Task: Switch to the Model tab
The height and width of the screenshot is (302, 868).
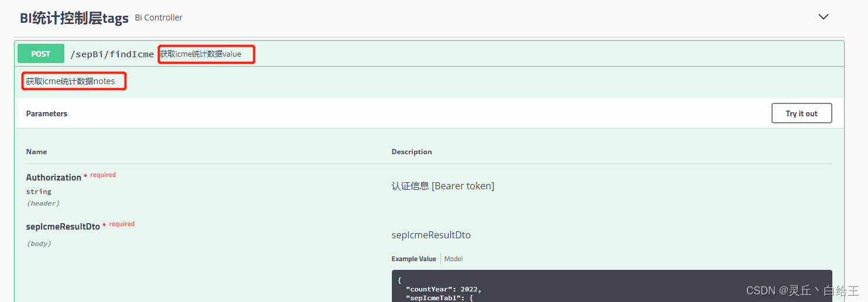Action: tap(453, 259)
